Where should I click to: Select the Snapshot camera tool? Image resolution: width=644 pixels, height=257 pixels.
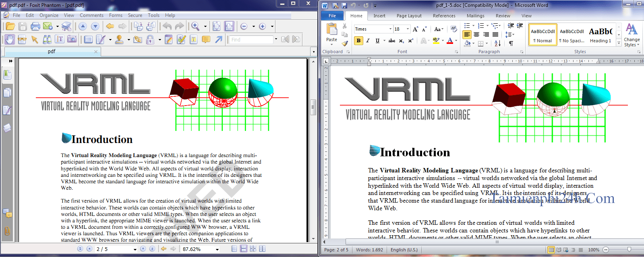[72, 39]
